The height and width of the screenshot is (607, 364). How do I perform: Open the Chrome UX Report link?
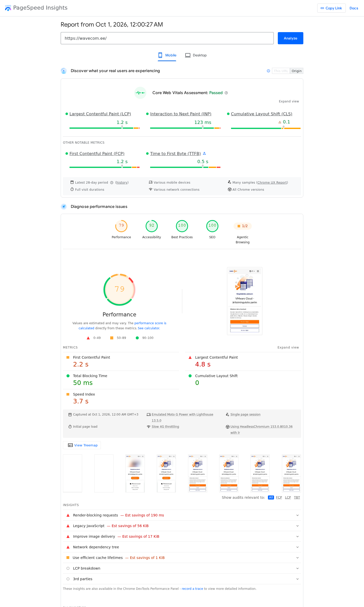pyautogui.click(x=272, y=183)
